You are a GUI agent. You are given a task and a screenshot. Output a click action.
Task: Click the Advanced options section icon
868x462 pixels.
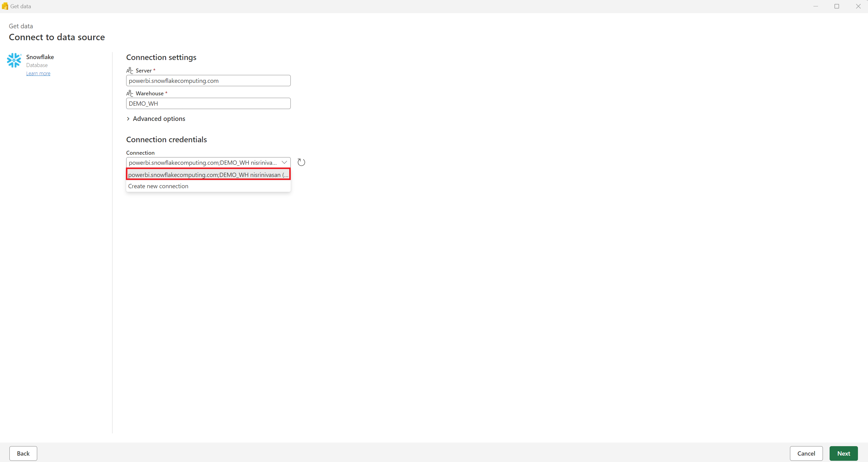(128, 118)
